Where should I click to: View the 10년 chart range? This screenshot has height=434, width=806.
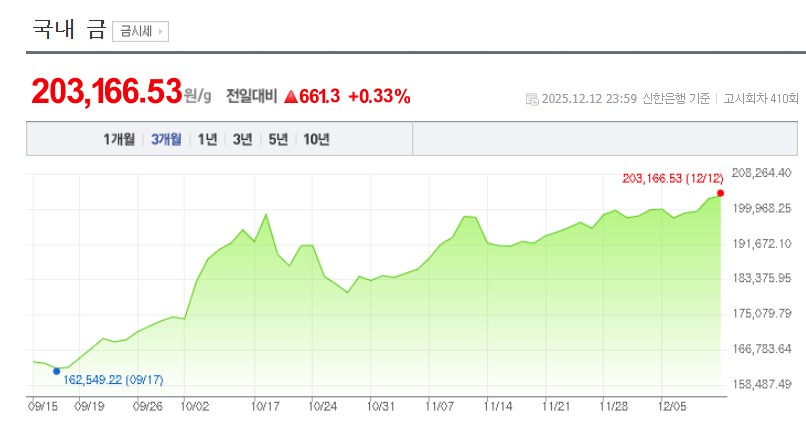pyautogui.click(x=316, y=139)
